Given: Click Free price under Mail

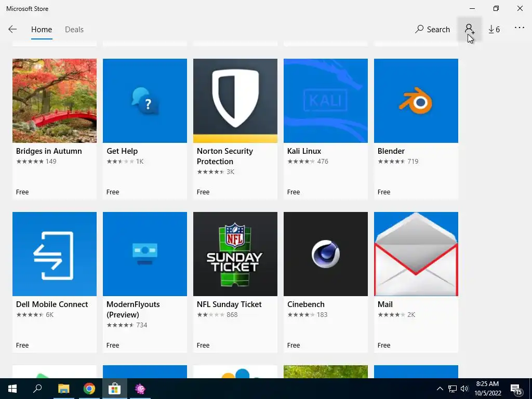Looking at the screenshot, I should tap(384, 345).
